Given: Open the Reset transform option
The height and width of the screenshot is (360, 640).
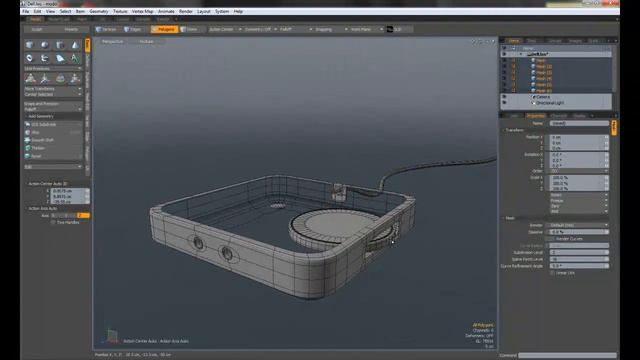Looking at the screenshot, I should (579, 195).
